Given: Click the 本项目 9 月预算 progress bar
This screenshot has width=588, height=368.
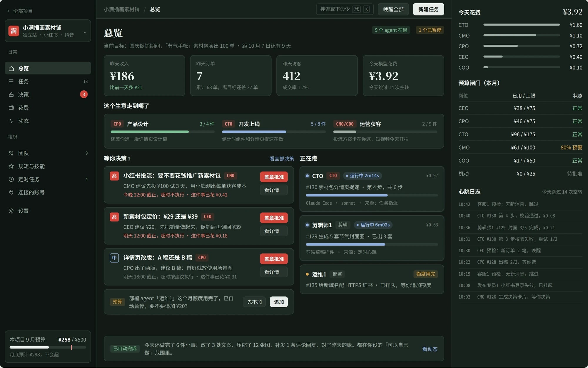Looking at the screenshot, I should (x=48, y=347).
